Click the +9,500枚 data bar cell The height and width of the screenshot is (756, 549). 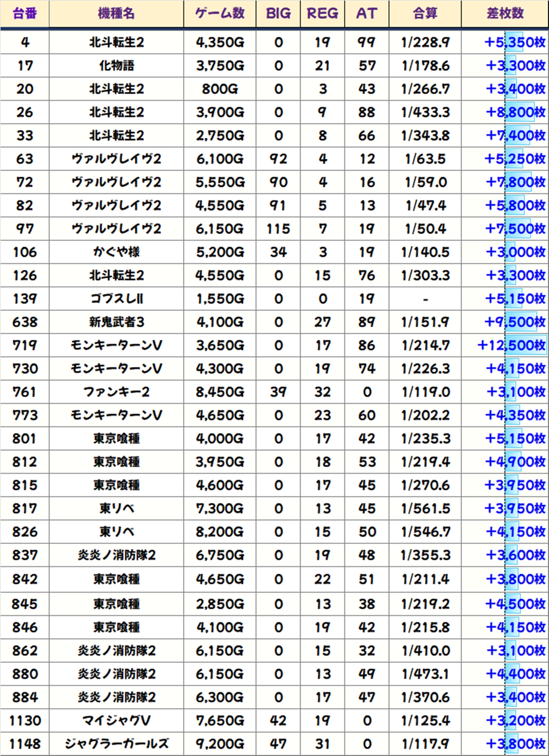[x=515, y=322]
